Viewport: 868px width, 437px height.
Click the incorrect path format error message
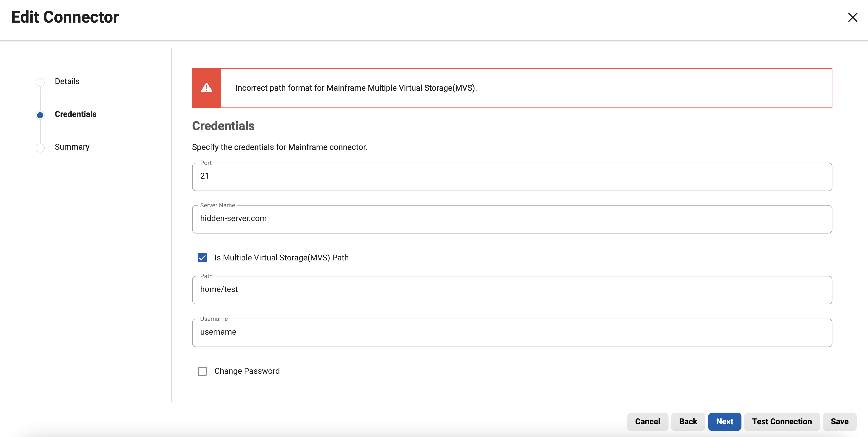click(x=356, y=88)
